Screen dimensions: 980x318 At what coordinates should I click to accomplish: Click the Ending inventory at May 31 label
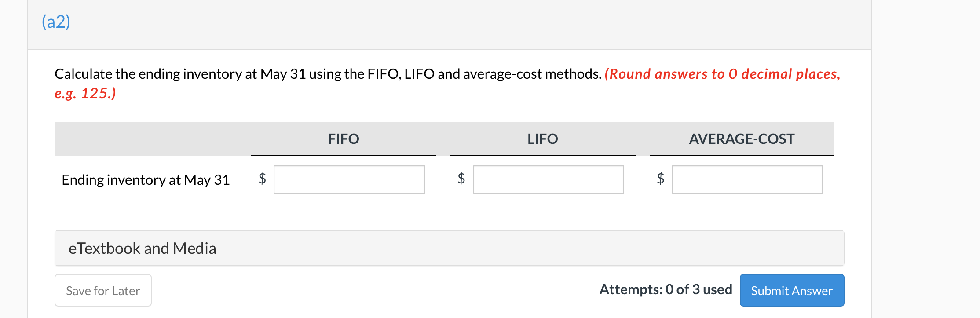pyautogui.click(x=146, y=180)
